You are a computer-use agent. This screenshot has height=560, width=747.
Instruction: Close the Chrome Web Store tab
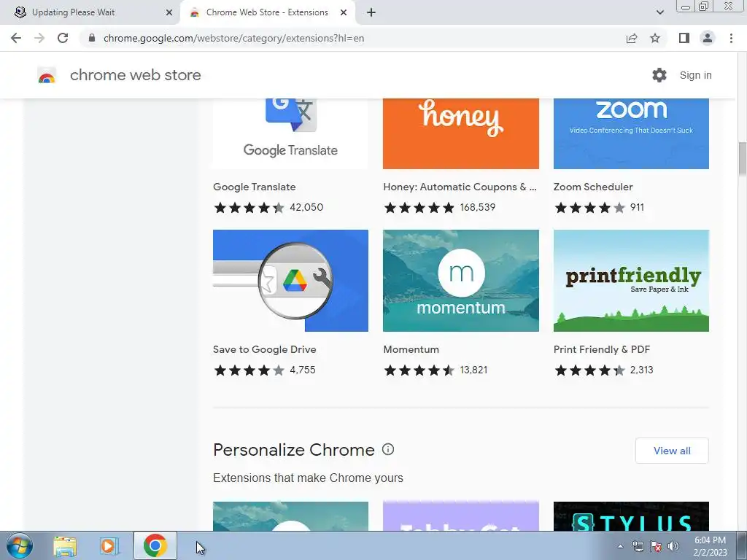[344, 12]
